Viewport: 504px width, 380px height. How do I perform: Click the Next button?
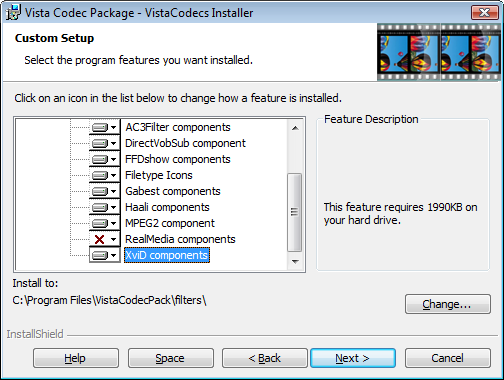click(353, 358)
